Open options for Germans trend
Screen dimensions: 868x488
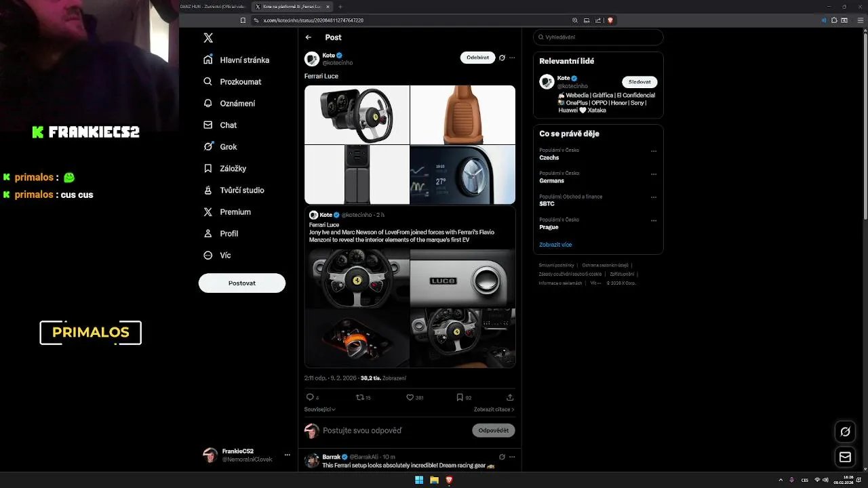pos(654,174)
